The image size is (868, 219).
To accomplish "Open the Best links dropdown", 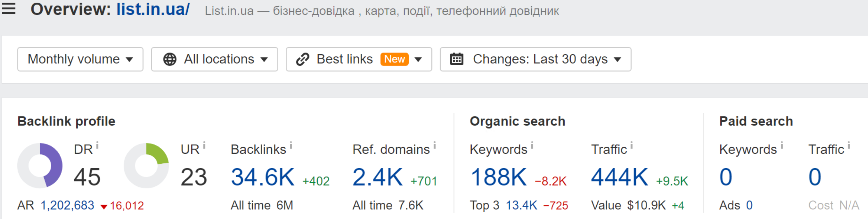I will (x=359, y=59).
